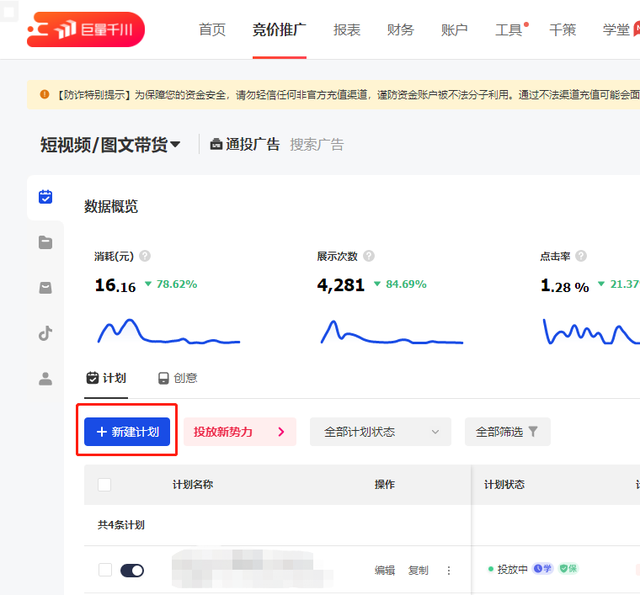Click the 学 badge in plan status

pyautogui.click(x=542, y=568)
